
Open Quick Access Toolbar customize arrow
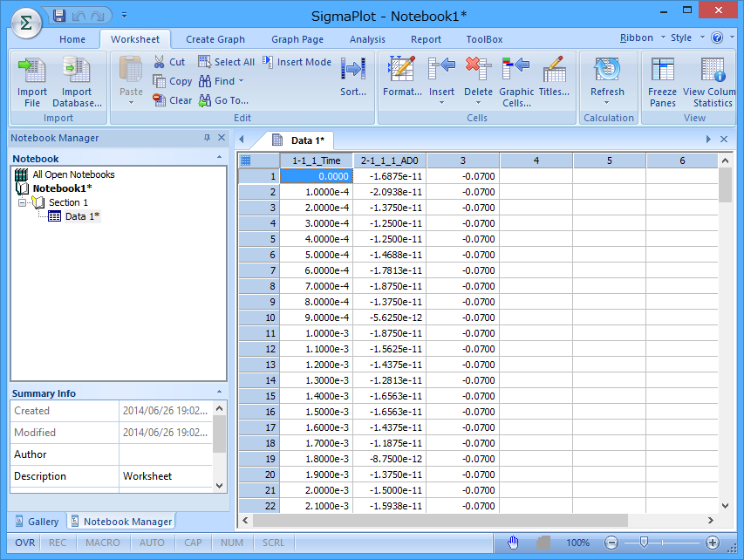(124, 16)
